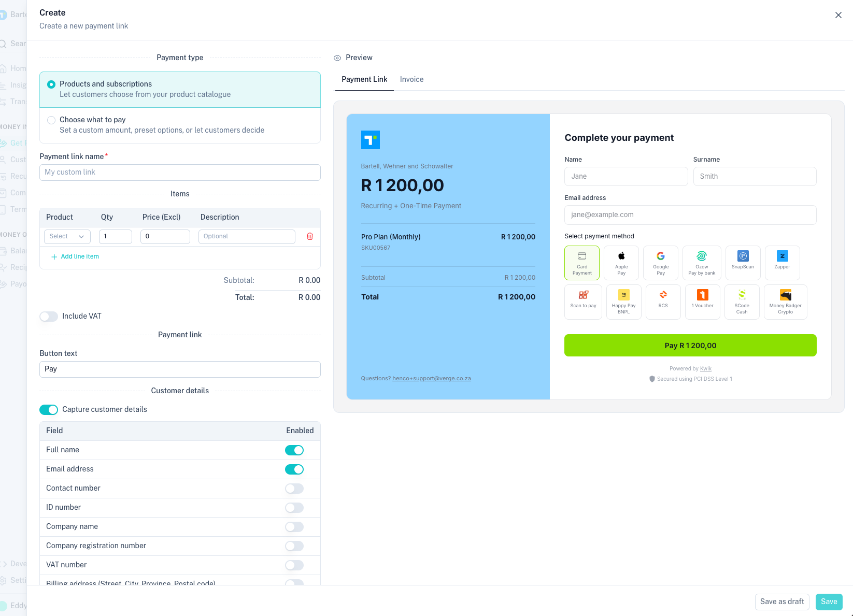
Task: Disable the Full name field toggle
Action: click(294, 450)
